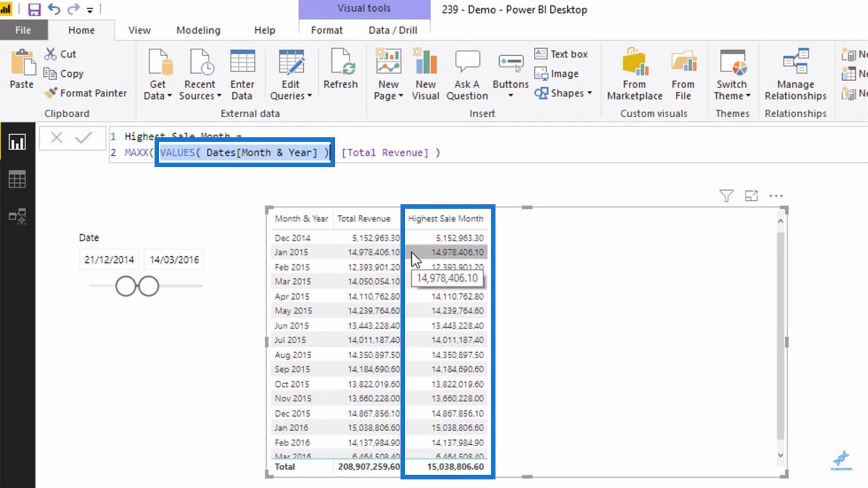The width and height of the screenshot is (868, 488).
Task: Copy the selection
Action: [64, 73]
